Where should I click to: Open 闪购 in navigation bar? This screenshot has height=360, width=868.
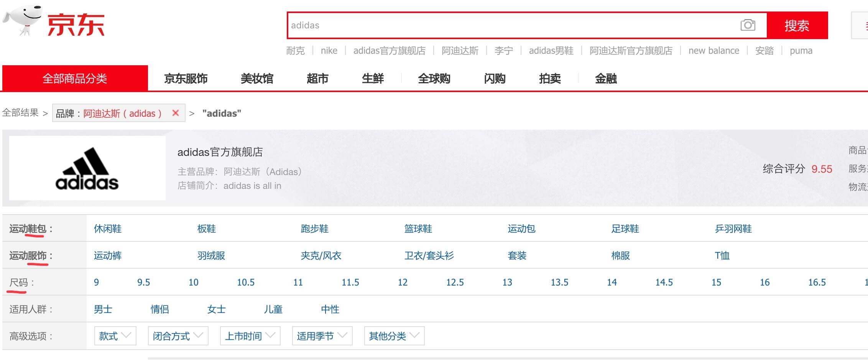click(x=495, y=79)
